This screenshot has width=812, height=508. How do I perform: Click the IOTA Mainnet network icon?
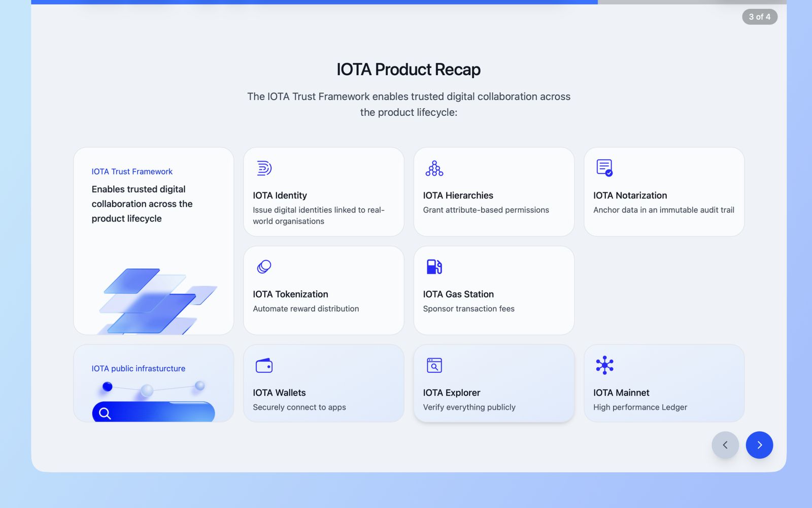click(x=604, y=365)
